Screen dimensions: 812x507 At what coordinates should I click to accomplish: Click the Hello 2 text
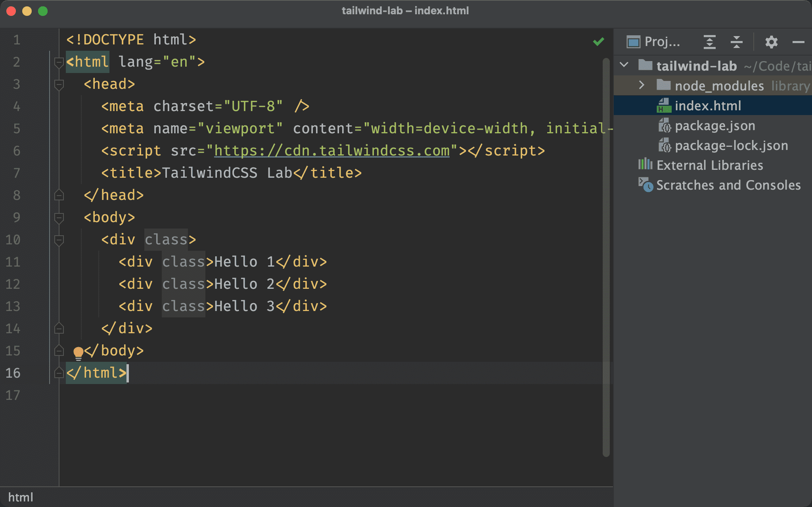pos(244,284)
